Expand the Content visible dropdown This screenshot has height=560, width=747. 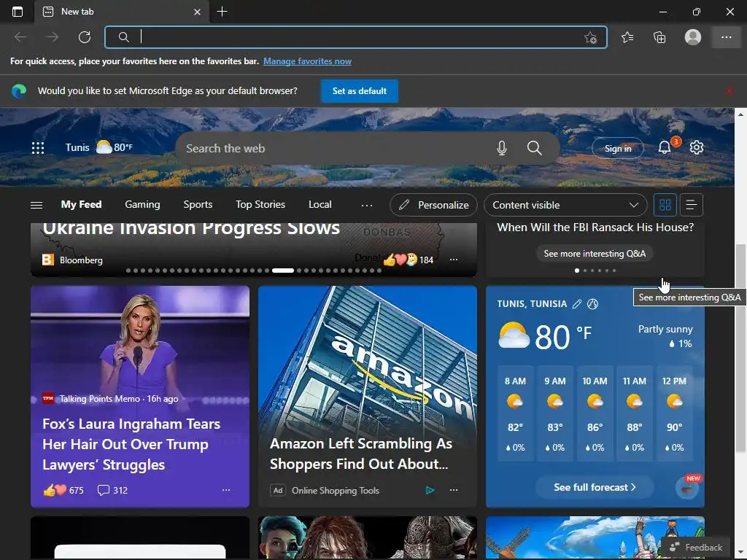click(565, 205)
